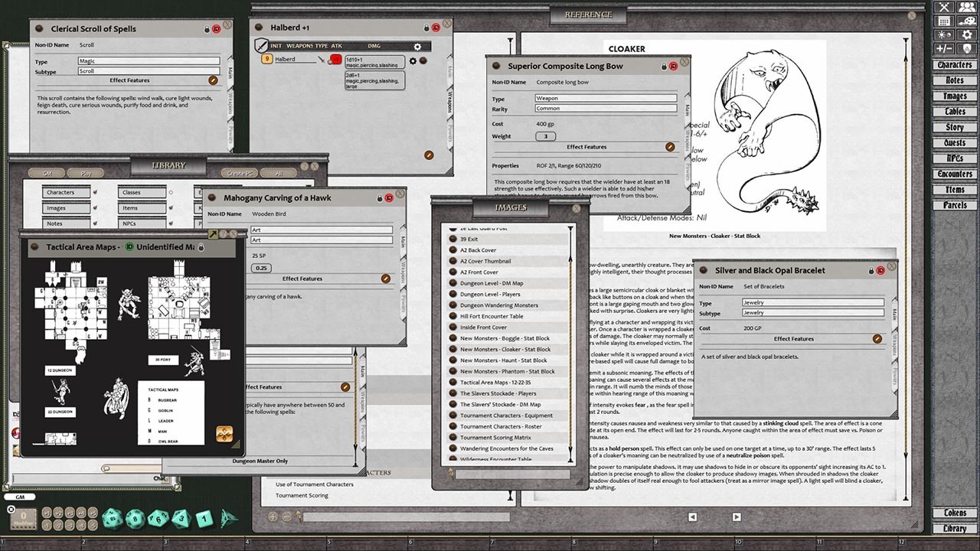Image resolution: width=980 pixels, height=551 pixels.
Task: Switch to the Play tab in the Library
Action: tap(87, 174)
